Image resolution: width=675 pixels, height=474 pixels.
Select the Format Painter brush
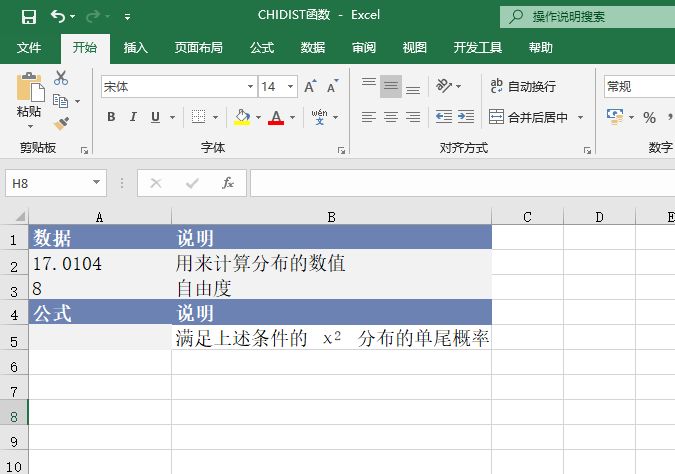[61, 123]
